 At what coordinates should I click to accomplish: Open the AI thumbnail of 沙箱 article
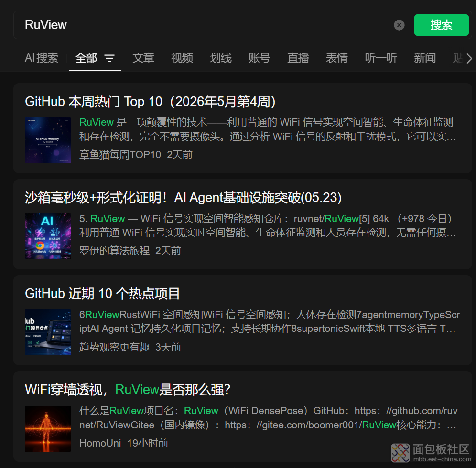point(48,236)
